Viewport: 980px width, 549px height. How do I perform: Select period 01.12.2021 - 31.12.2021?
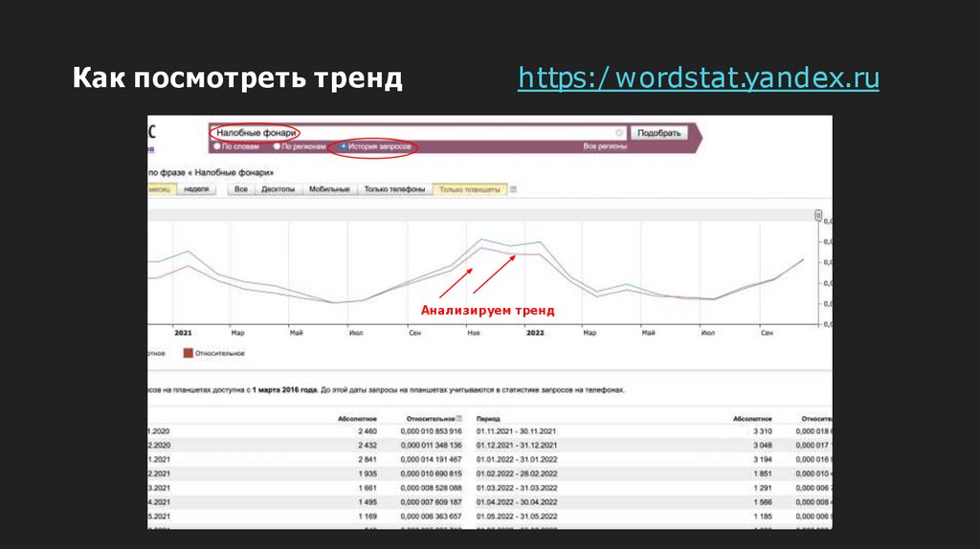[516, 446]
